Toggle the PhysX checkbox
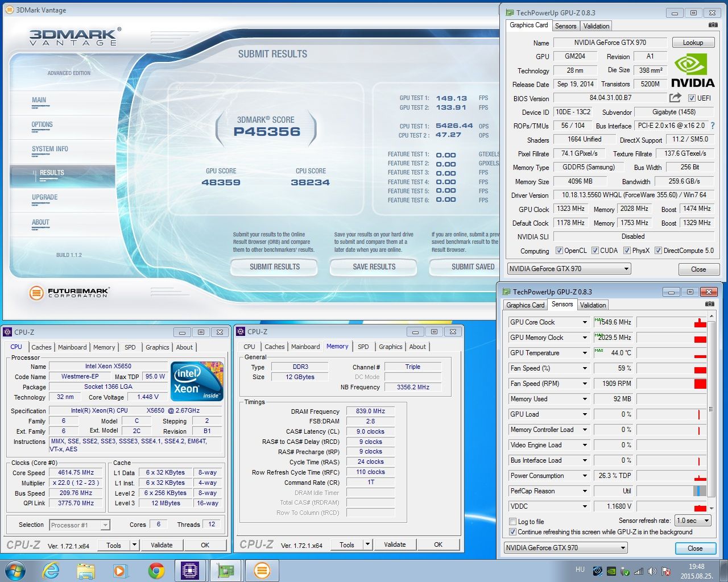 (627, 250)
